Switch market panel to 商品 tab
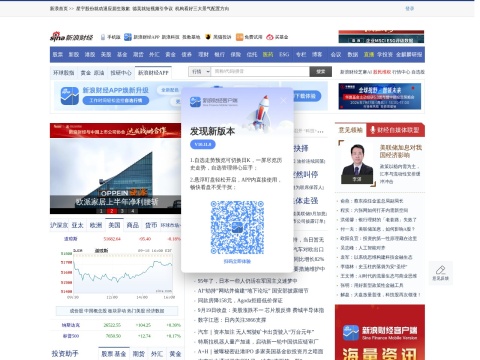This screenshot has width=480, height=360. [x=133, y=225]
